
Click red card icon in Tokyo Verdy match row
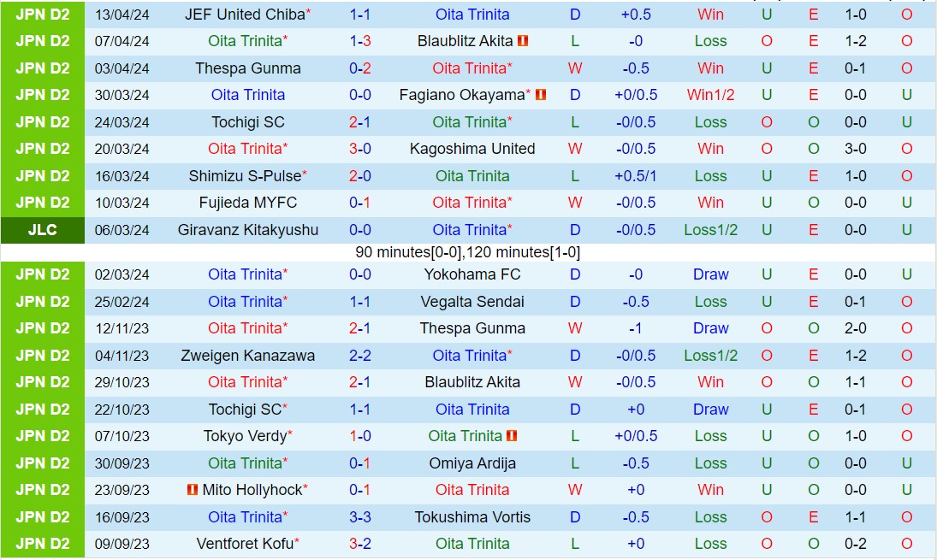coord(512,436)
